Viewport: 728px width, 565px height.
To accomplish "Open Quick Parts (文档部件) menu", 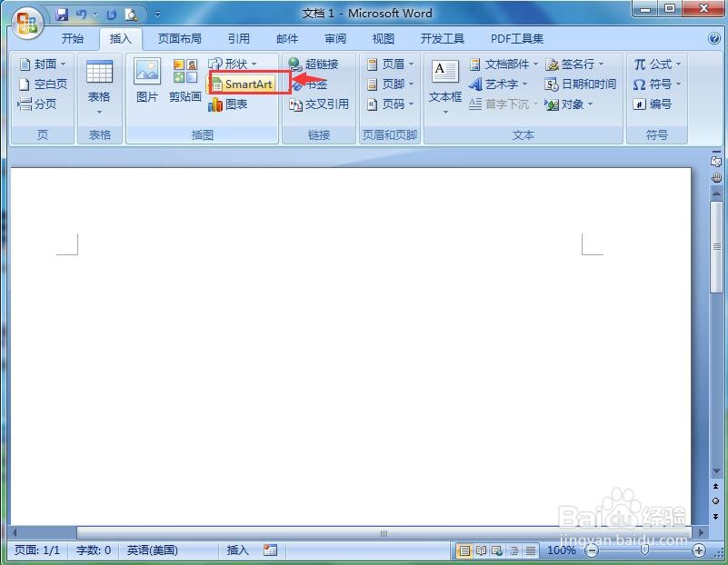I will 504,64.
